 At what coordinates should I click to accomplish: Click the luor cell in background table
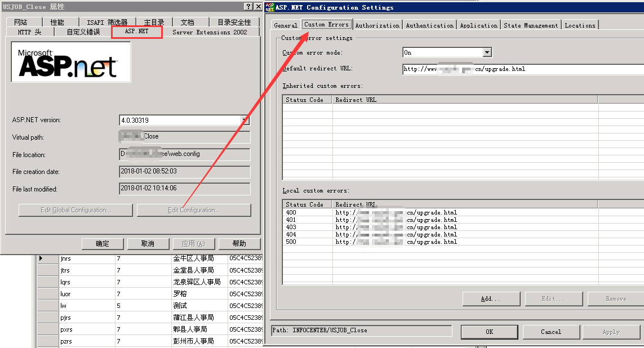click(87, 295)
